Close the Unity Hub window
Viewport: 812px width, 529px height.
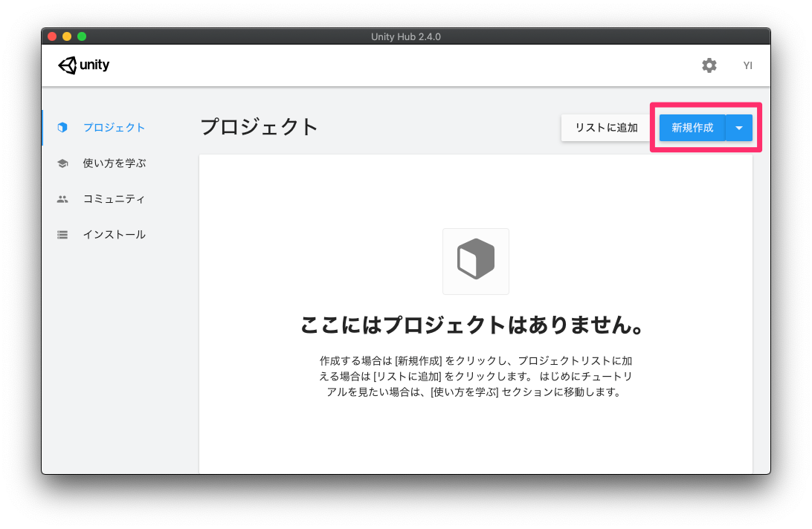pyautogui.click(x=52, y=36)
